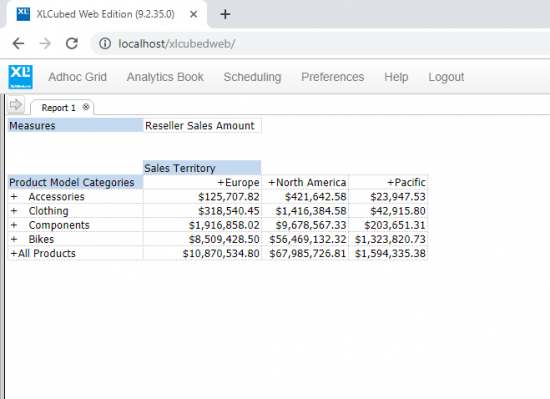Click the site information icon
Image resolution: width=550 pixels, height=399 pixels.
[105, 44]
